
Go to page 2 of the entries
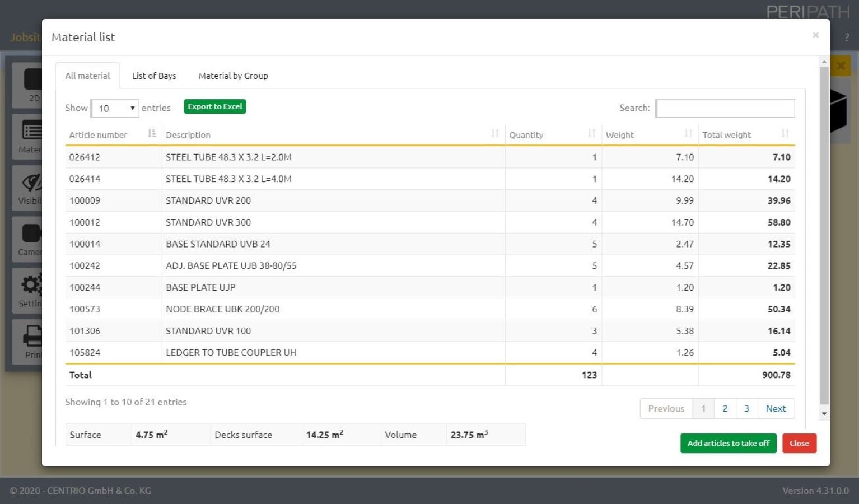(725, 408)
